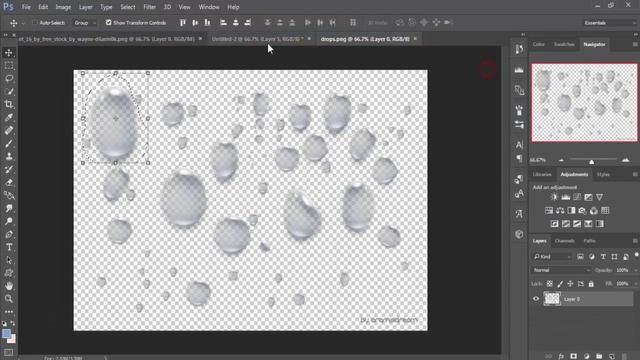The width and height of the screenshot is (640, 360).
Task: Add a Levels adjustment
Action: pos(565,197)
